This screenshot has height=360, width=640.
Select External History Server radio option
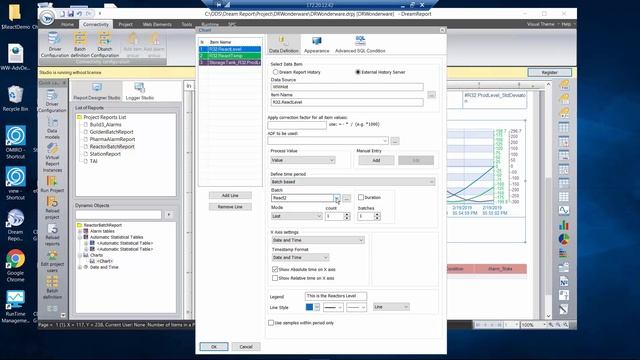click(358, 72)
